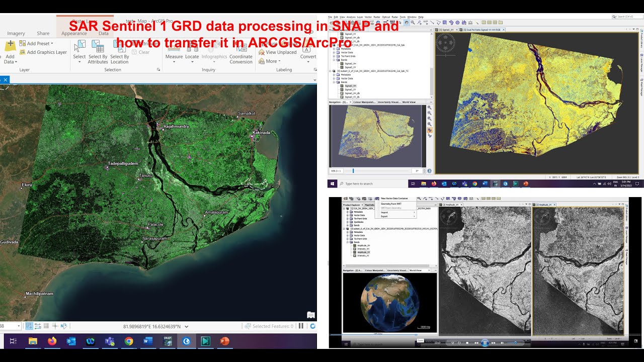Select the Sigma0_VH image view tab
The height and width of the screenshot is (362, 644).
click(447, 30)
